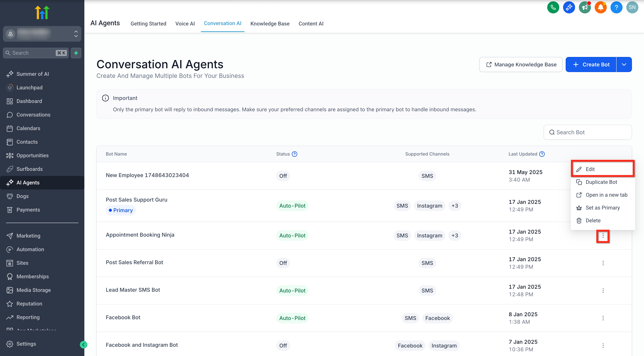The image size is (644, 356).
Task: Expand the Create Bot dropdown arrow
Action: coord(624,65)
